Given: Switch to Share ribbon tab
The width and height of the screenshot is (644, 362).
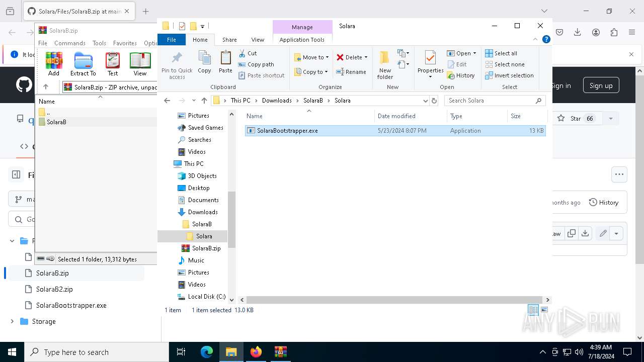Looking at the screenshot, I should (229, 40).
